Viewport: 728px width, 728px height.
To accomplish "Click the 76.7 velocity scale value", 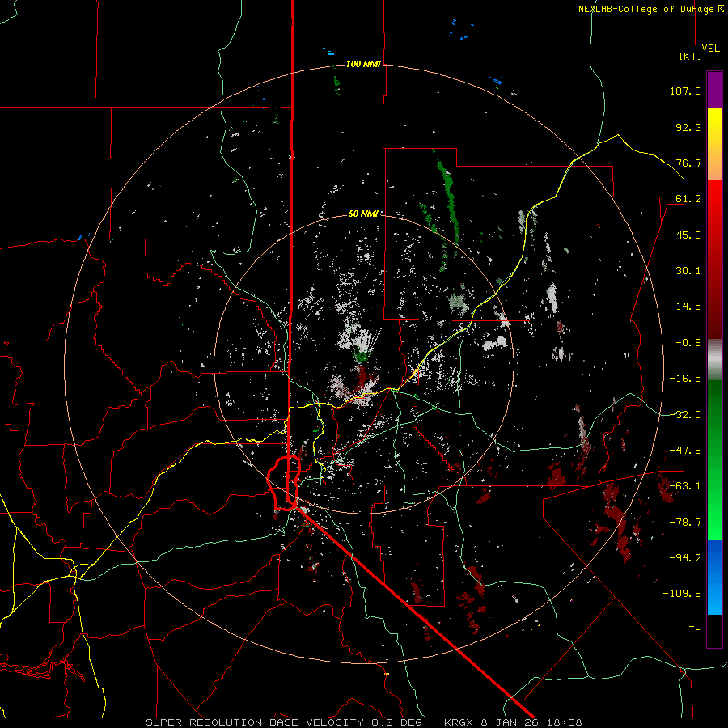I will click(x=688, y=163).
